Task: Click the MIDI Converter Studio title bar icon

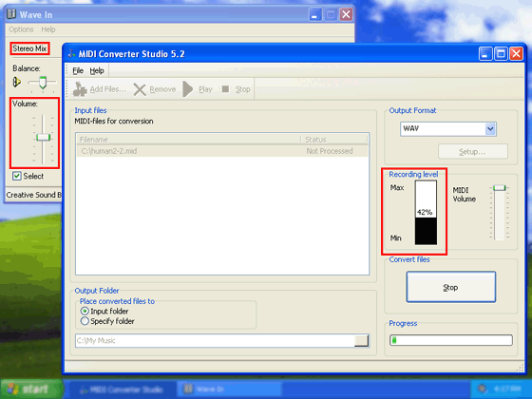Action: [x=71, y=53]
